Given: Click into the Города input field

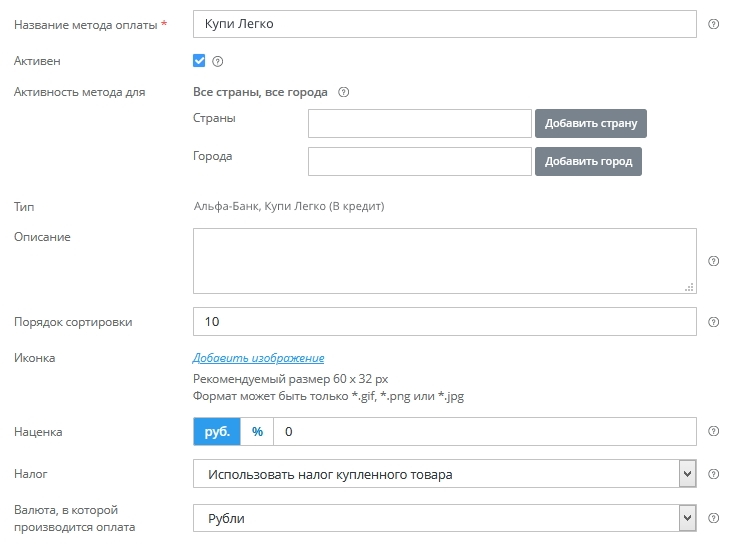Looking at the screenshot, I should point(419,161).
